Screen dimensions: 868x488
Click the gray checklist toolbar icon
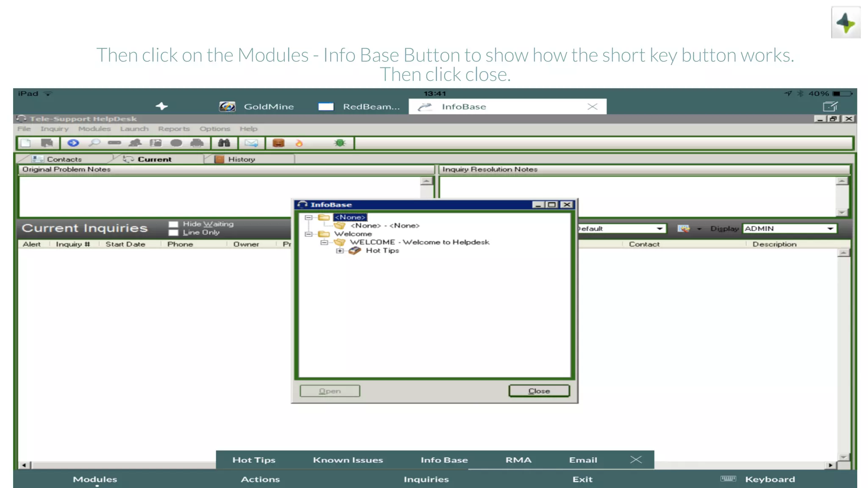click(x=156, y=143)
